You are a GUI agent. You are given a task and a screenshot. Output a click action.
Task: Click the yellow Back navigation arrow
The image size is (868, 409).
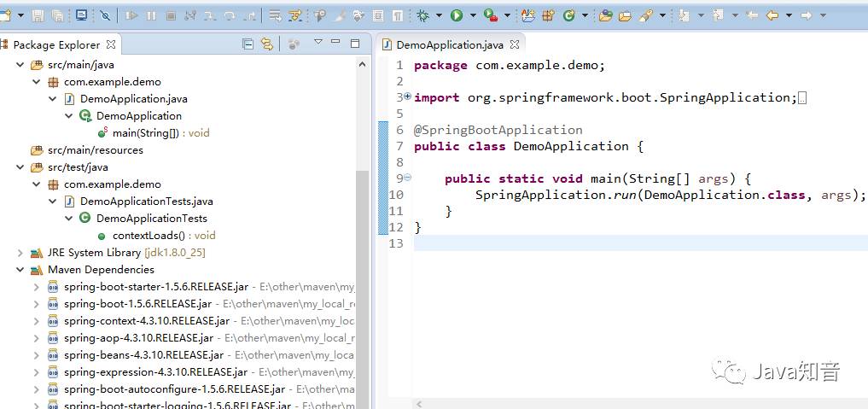(x=772, y=16)
